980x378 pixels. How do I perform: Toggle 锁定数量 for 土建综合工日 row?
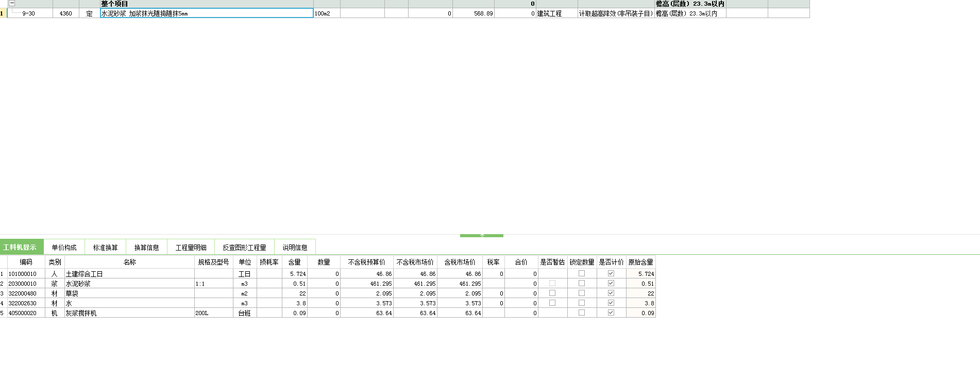point(582,273)
